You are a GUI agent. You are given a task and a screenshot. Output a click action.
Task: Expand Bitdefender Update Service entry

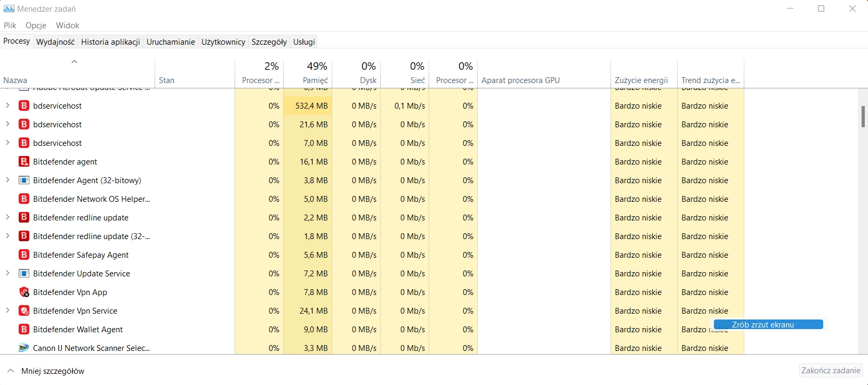tap(7, 273)
